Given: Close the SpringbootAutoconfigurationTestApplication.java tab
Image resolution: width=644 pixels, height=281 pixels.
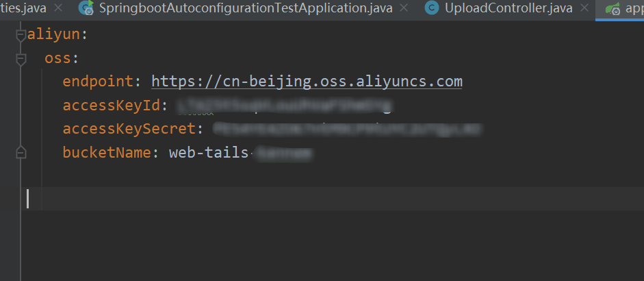Looking at the screenshot, I should tap(404, 9).
